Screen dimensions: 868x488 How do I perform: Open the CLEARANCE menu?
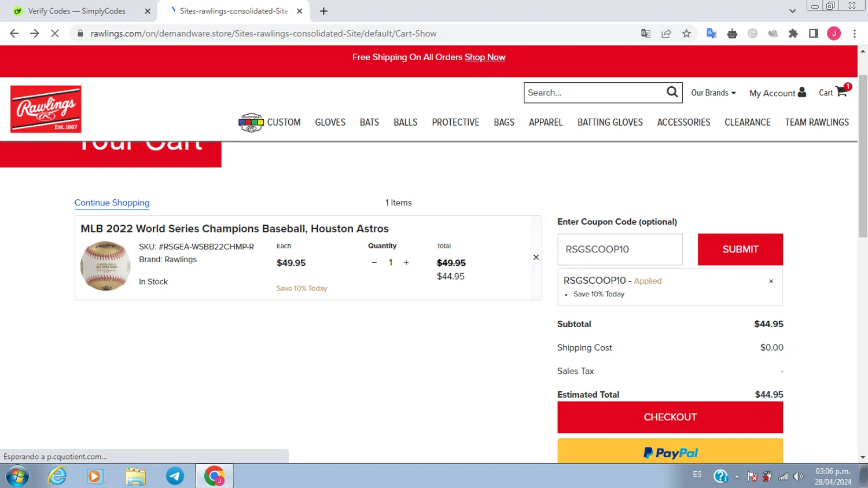748,122
